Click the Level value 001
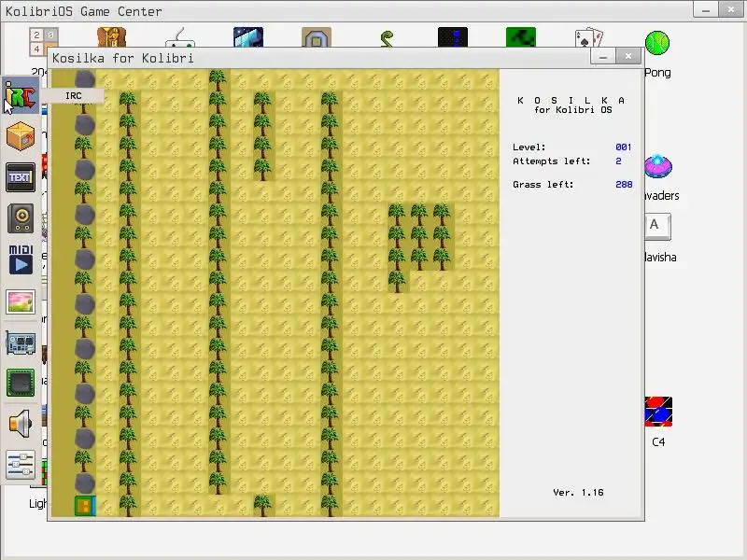Image resolution: width=747 pixels, height=560 pixels. 623,147
